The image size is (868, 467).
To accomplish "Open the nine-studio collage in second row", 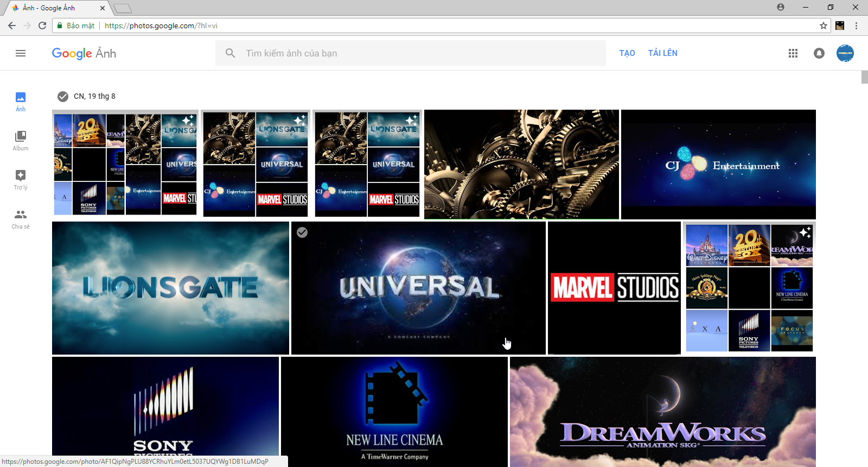I will [749, 288].
